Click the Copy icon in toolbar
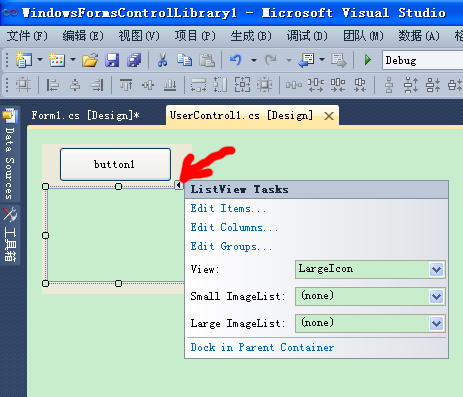Image resolution: width=463 pixels, height=397 pixels. [184, 60]
